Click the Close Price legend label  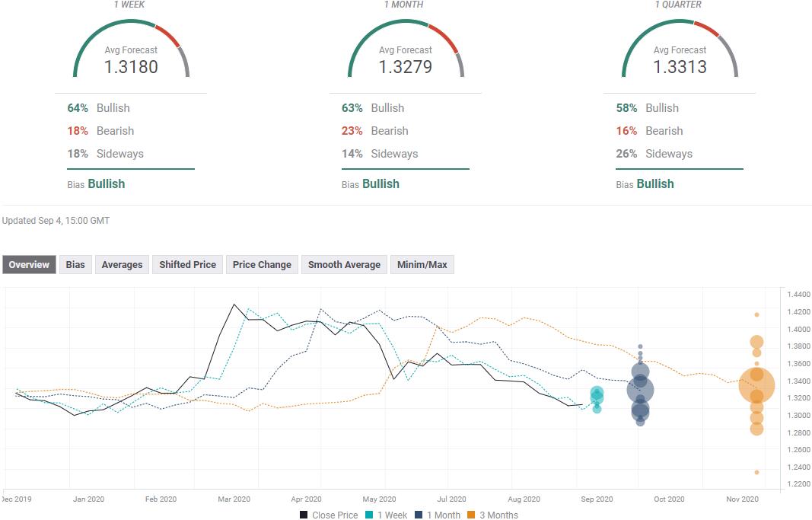click(335, 515)
